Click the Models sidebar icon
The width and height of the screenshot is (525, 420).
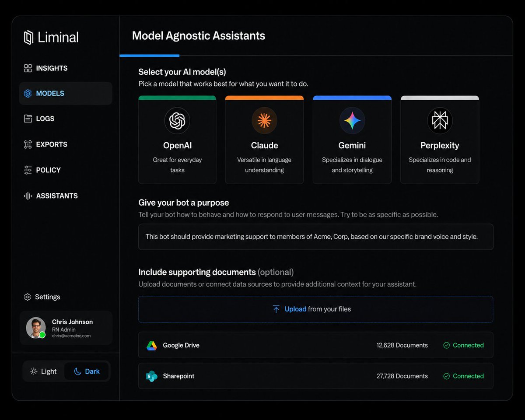(x=28, y=94)
